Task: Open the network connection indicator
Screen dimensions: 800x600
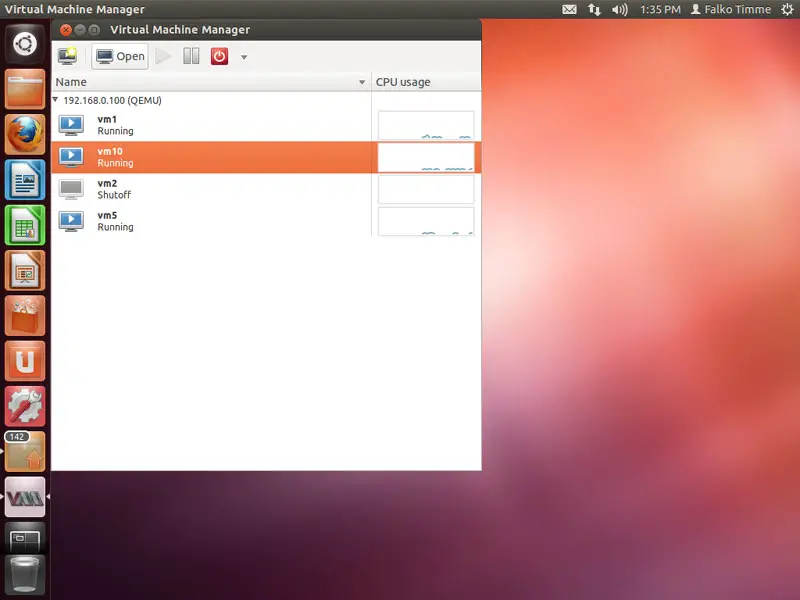Action: click(594, 9)
